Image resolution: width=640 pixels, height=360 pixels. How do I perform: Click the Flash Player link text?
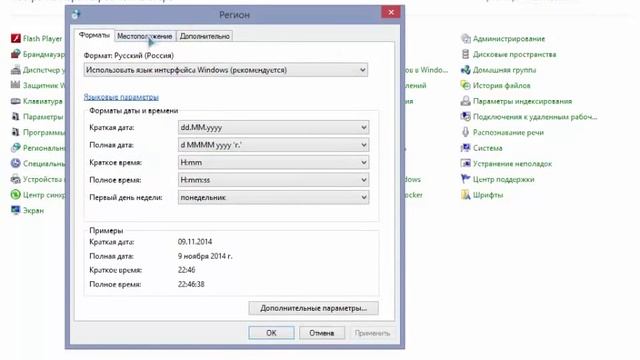[43, 39]
